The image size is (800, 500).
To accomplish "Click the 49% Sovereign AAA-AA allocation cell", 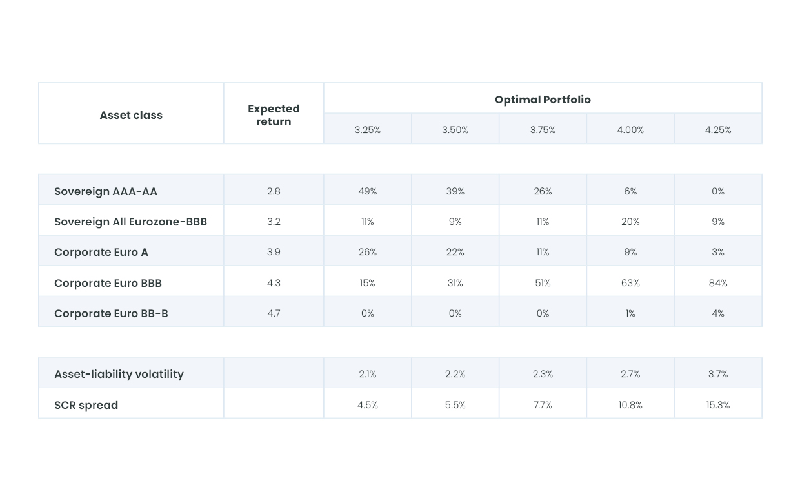I will [x=367, y=191].
